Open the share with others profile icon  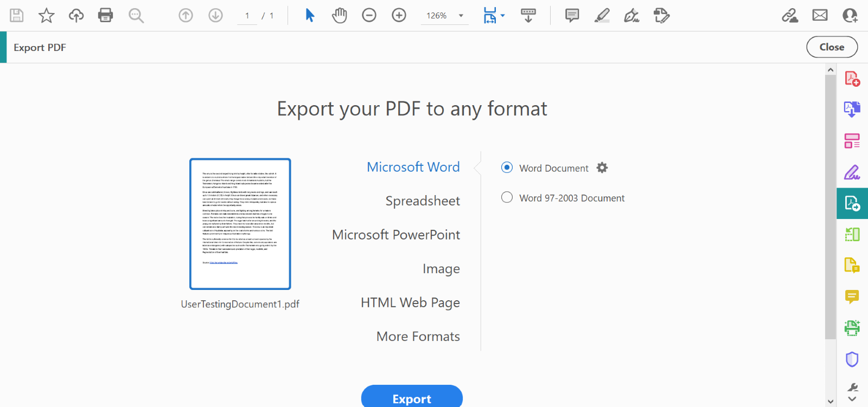click(x=850, y=15)
